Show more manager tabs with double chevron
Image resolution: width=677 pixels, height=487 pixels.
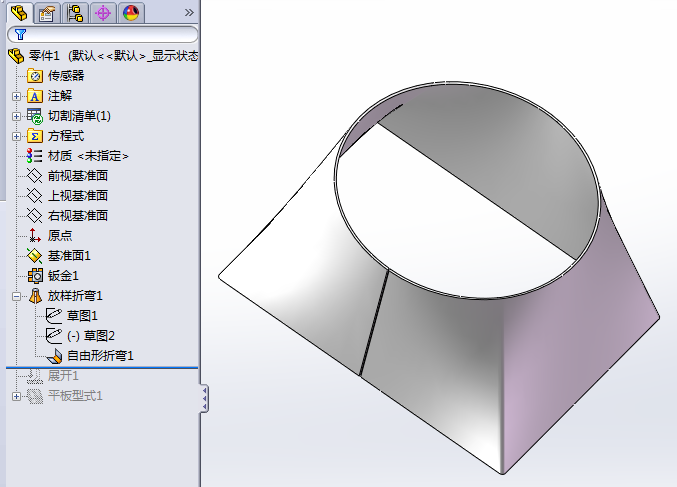click(x=189, y=13)
